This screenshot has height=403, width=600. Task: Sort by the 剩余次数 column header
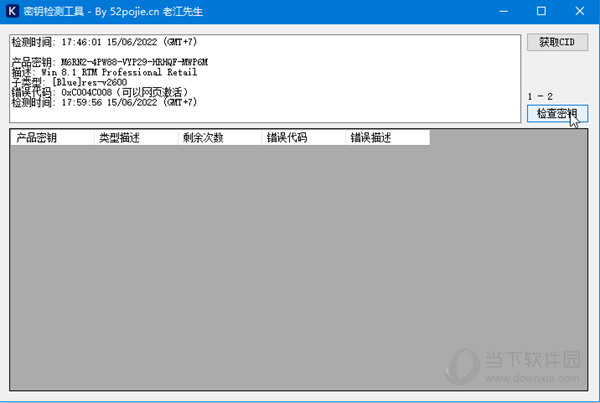[x=220, y=137]
